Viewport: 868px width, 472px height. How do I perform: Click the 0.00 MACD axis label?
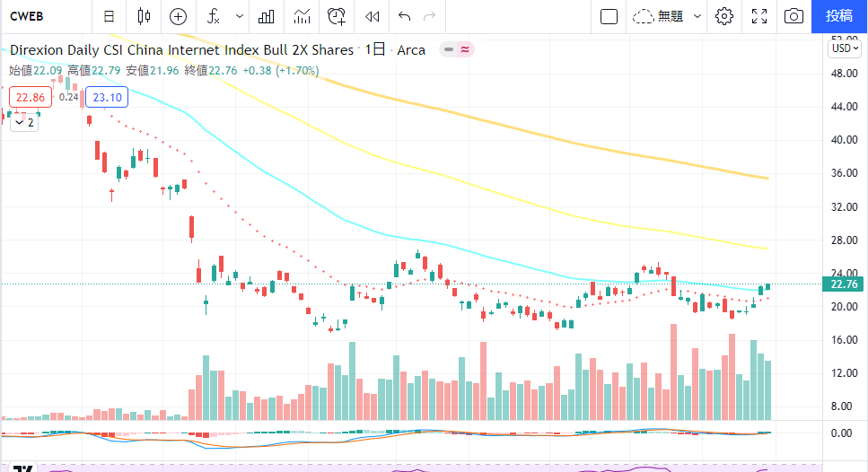click(x=841, y=433)
